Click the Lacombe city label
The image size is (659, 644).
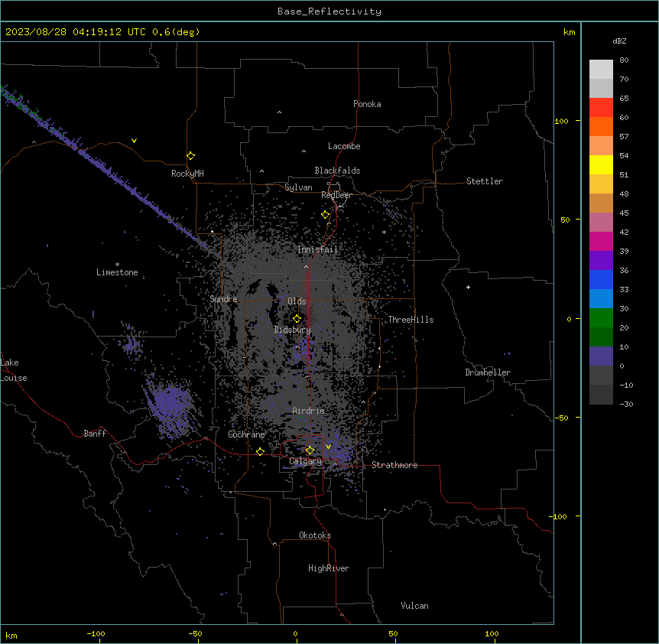[x=344, y=146]
